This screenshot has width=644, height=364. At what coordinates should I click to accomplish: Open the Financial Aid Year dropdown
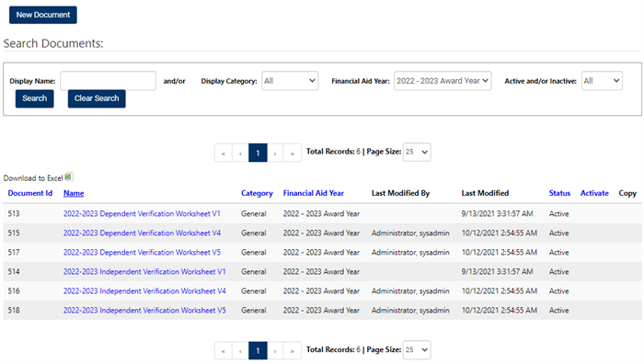443,81
